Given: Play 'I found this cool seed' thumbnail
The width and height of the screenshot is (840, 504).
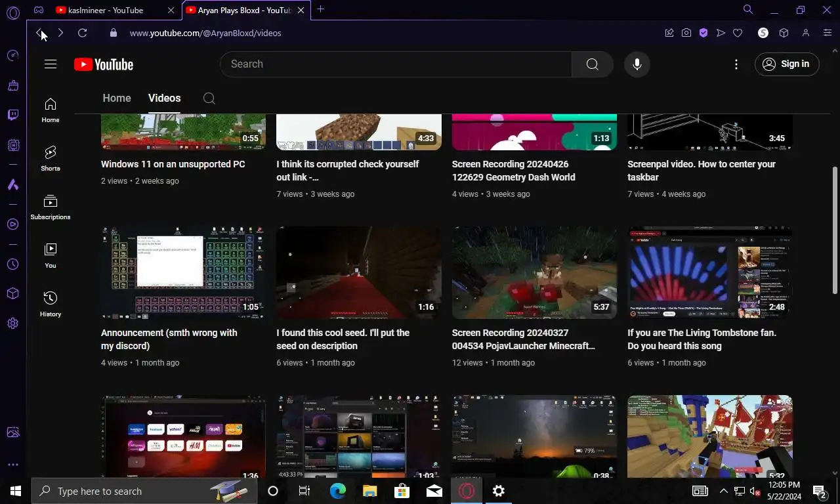Looking at the screenshot, I should click(359, 272).
